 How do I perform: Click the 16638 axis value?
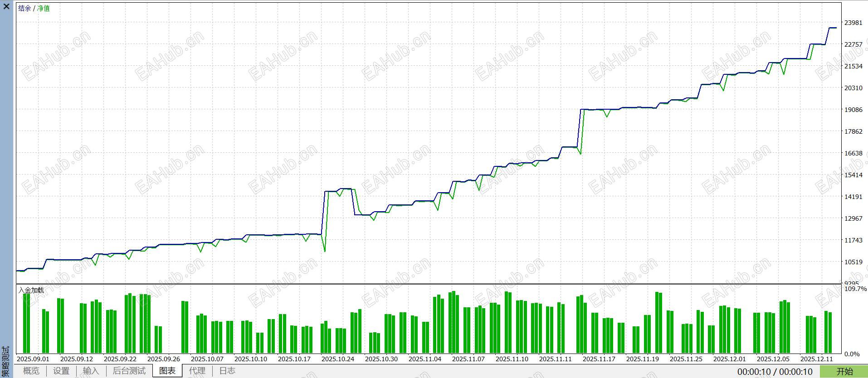pos(853,153)
